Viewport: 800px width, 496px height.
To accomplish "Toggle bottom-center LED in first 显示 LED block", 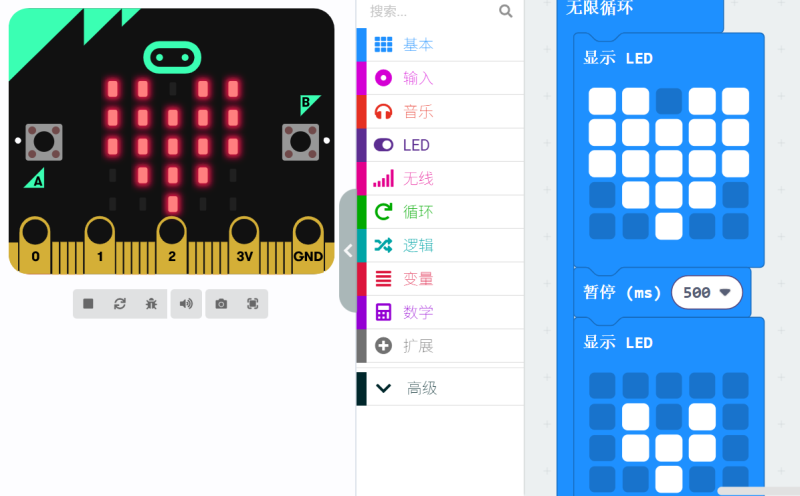I will pyautogui.click(x=668, y=226).
